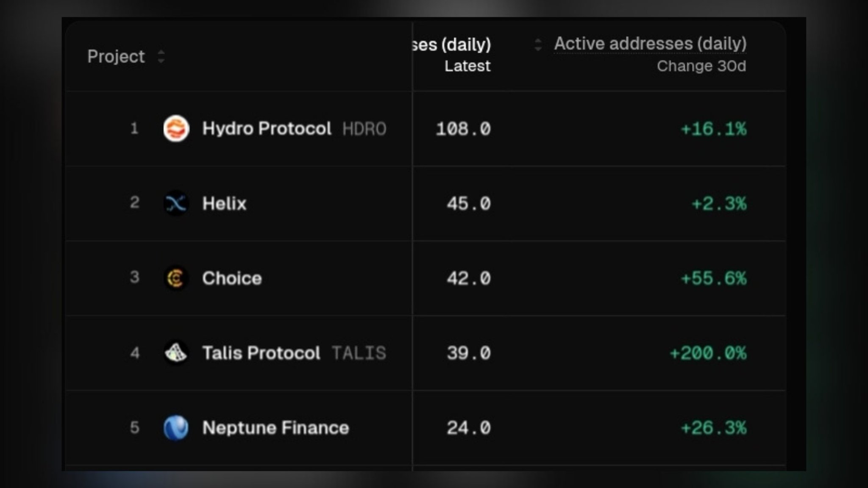Open the Neptune Finance project link
This screenshot has width=868, height=488.
275,428
